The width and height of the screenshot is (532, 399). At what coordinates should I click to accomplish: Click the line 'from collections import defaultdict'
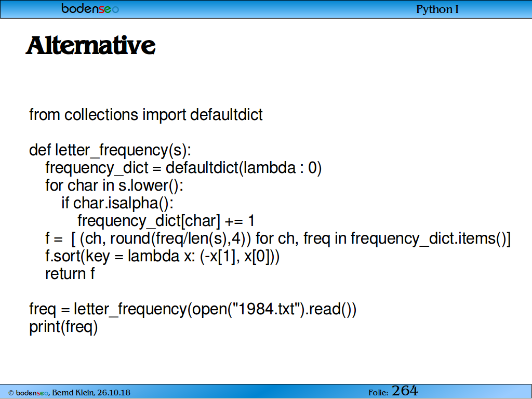[x=146, y=115]
